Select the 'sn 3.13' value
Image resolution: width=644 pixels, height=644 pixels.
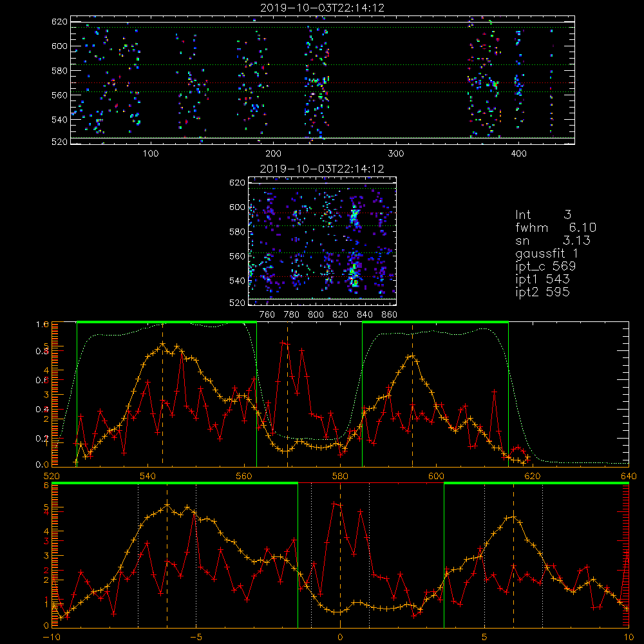coord(553,240)
